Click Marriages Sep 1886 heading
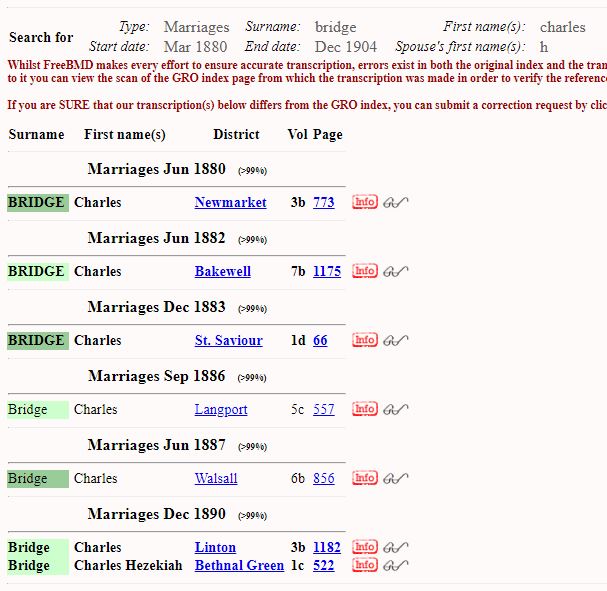Image resolution: width=607 pixels, height=591 pixels. coord(156,376)
